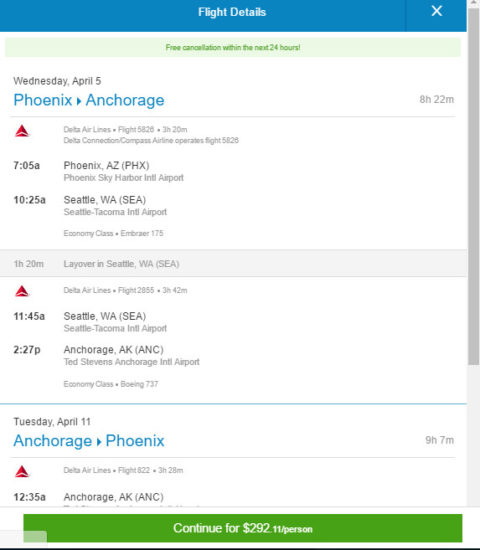Click the Delta logo for flight 5826
This screenshot has height=550, width=480.
pyautogui.click(x=22, y=131)
